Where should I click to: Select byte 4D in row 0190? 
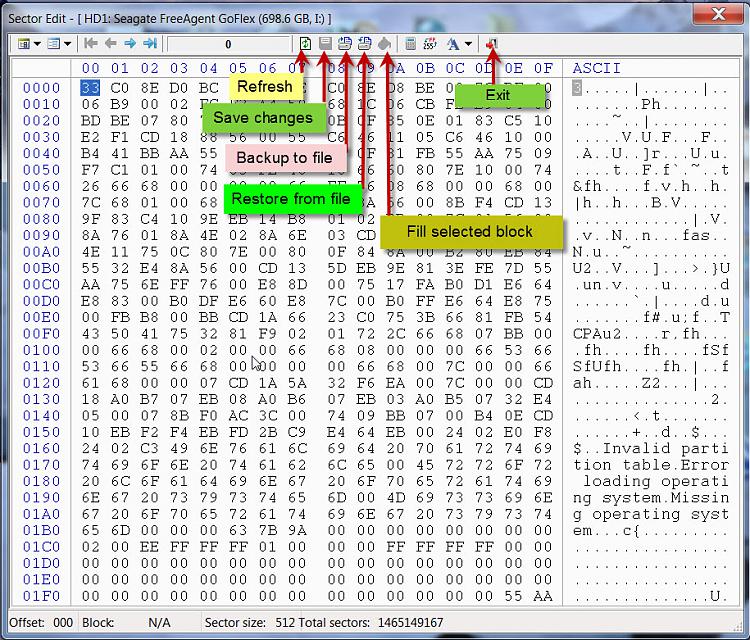(396, 498)
